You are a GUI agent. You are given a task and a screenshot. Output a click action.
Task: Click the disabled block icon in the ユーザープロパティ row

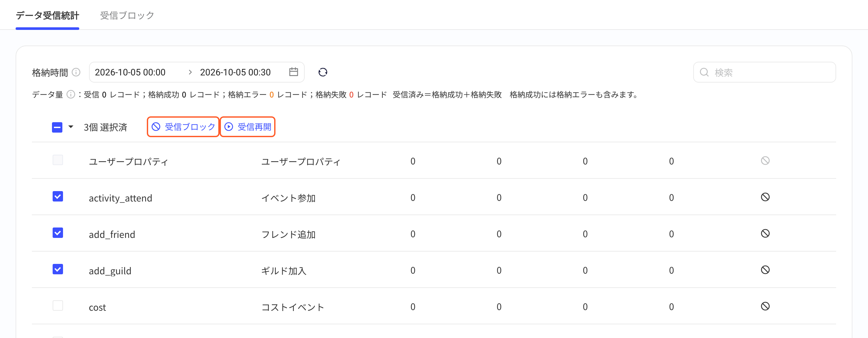(x=765, y=161)
